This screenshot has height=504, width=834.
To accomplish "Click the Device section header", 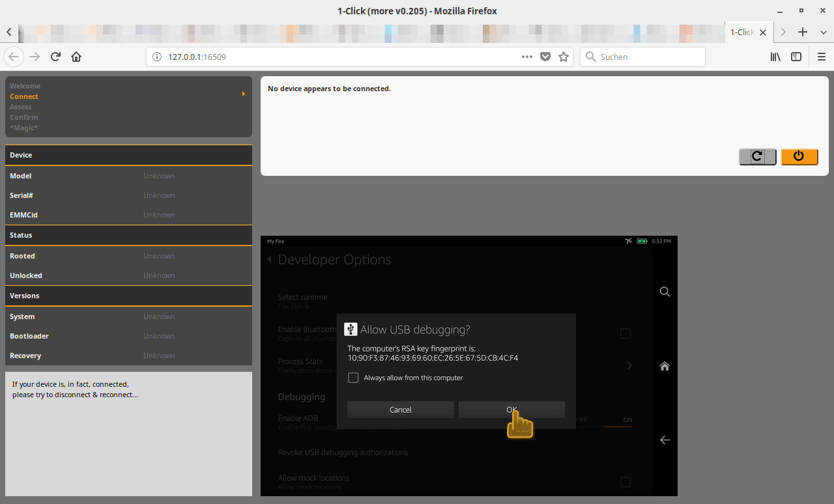I will click(128, 155).
